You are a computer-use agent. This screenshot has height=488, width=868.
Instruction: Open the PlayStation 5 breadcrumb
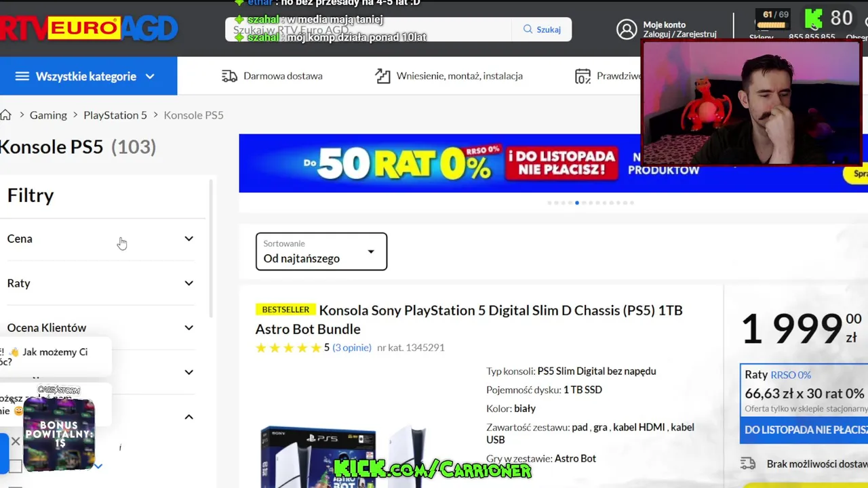(115, 115)
